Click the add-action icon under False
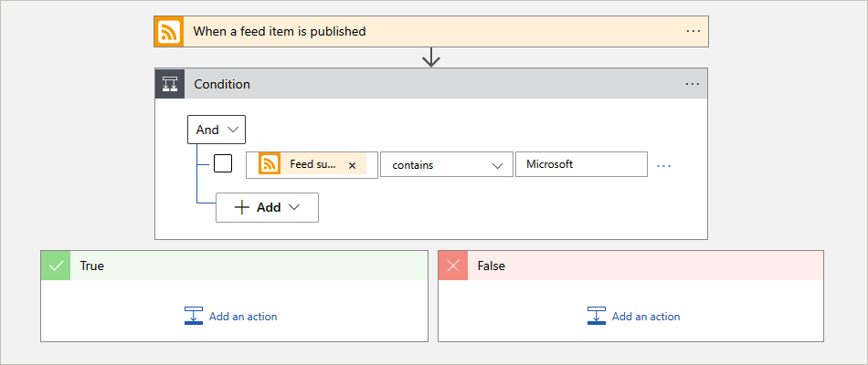Screen dimensions: 868x365 pos(596,316)
